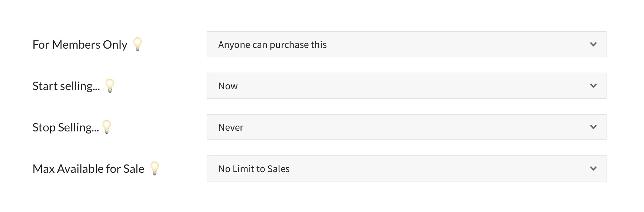
Task: Show the lightbulb tip for Stop Selling
Action: [107, 127]
